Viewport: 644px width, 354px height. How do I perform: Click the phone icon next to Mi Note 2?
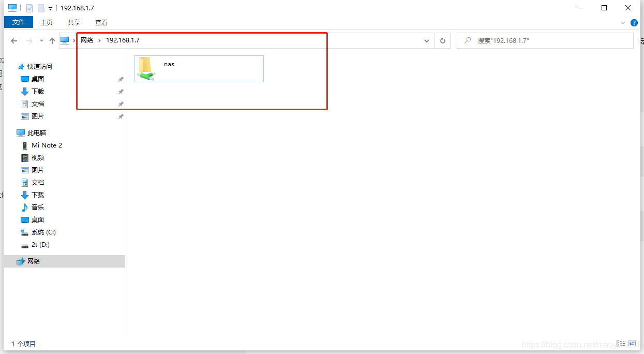24,145
